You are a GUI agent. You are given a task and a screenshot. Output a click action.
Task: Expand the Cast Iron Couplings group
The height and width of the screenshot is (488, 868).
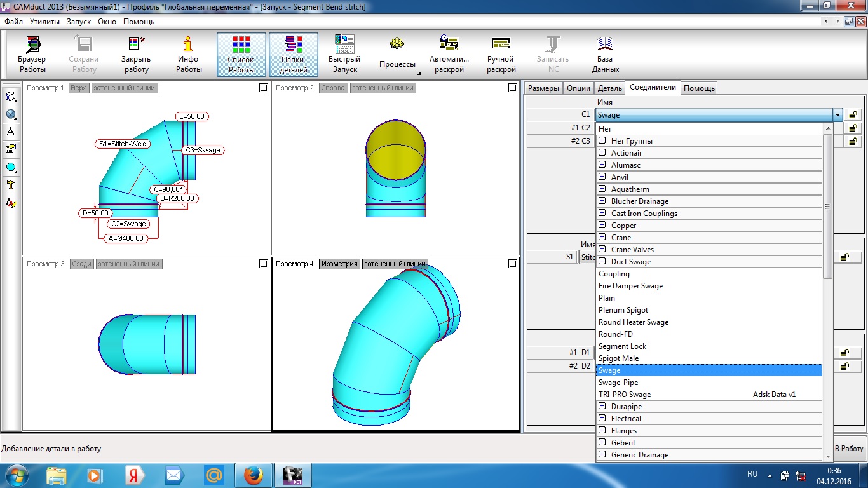point(602,213)
